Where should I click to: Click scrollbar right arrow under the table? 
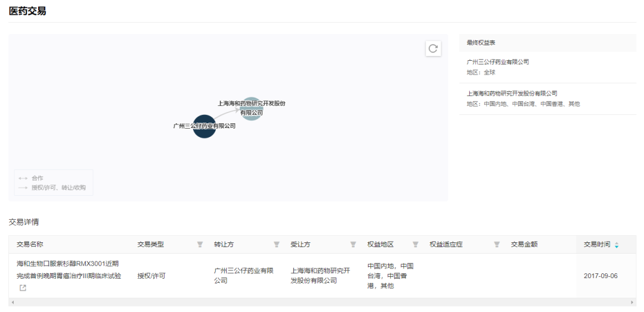[x=632, y=302]
